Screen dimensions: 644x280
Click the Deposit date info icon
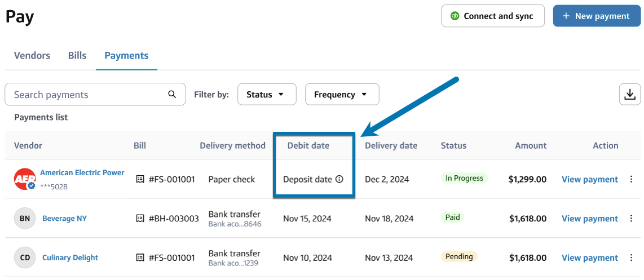tap(339, 179)
